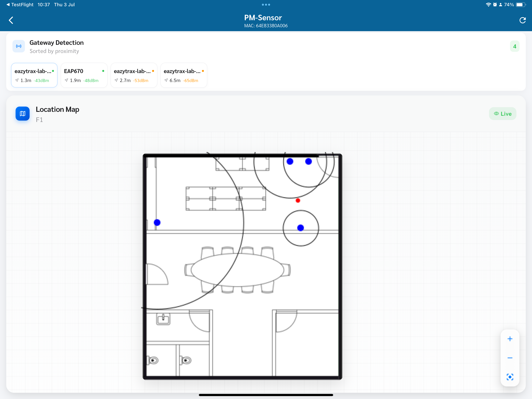The height and width of the screenshot is (399, 532).
Task: Tap the Wi-Fi status icon
Action: (x=488, y=4)
